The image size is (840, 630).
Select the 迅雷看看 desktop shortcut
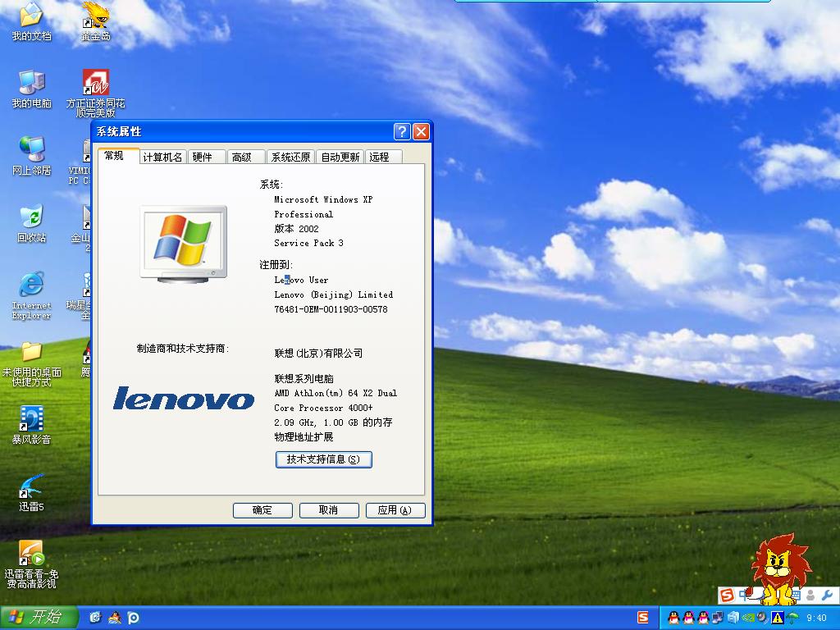click(x=31, y=564)
